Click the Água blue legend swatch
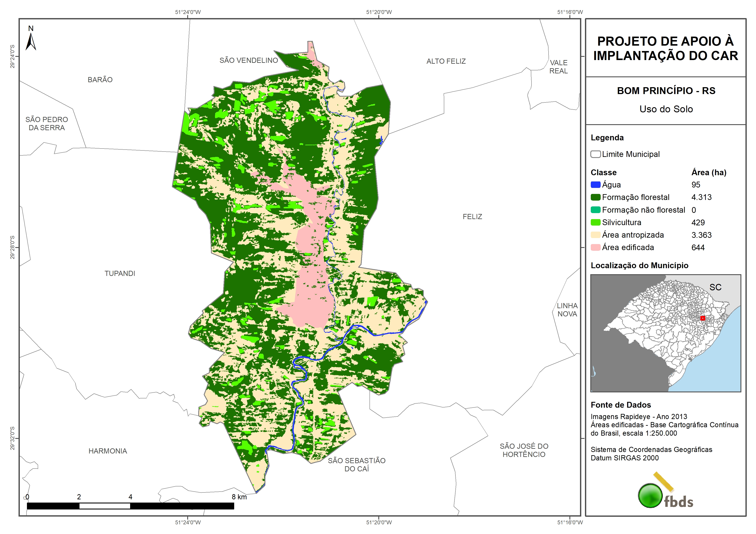The height and width of the screenshot is (534, 756). point(595,185)
